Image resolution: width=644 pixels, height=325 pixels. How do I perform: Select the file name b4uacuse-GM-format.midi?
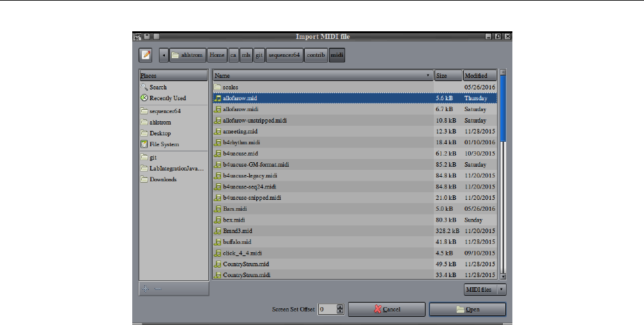[x=256, y=165]
